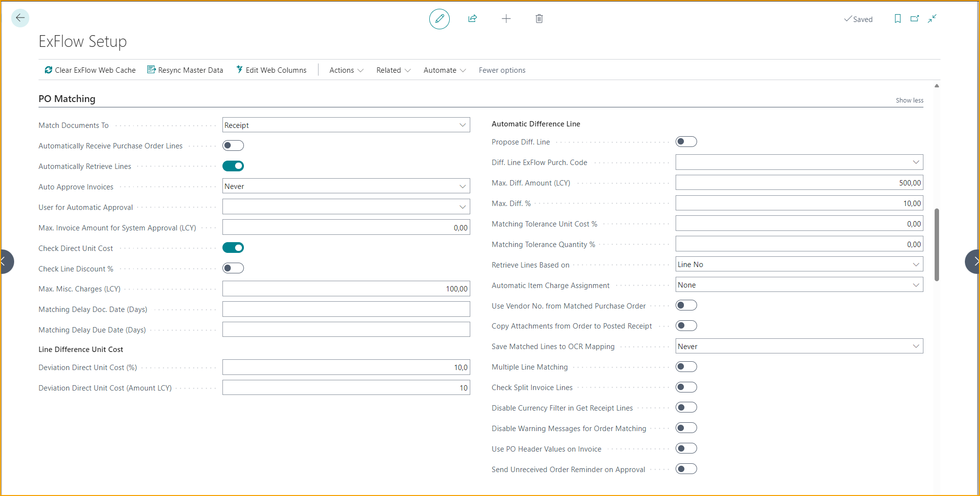
Task: Click Resync Master Data icon
Action: [x=151, y=70]
